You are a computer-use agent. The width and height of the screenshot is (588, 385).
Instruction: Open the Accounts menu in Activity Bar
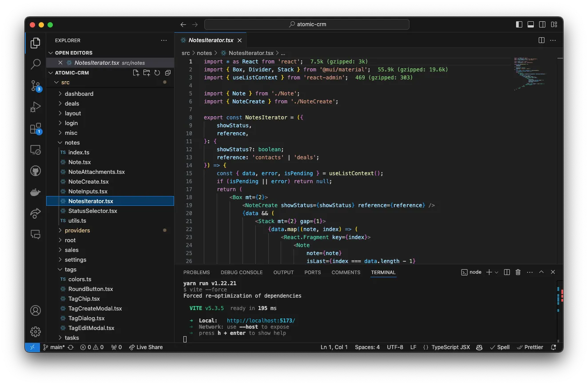pyautogui.click(x=36, y=310)
